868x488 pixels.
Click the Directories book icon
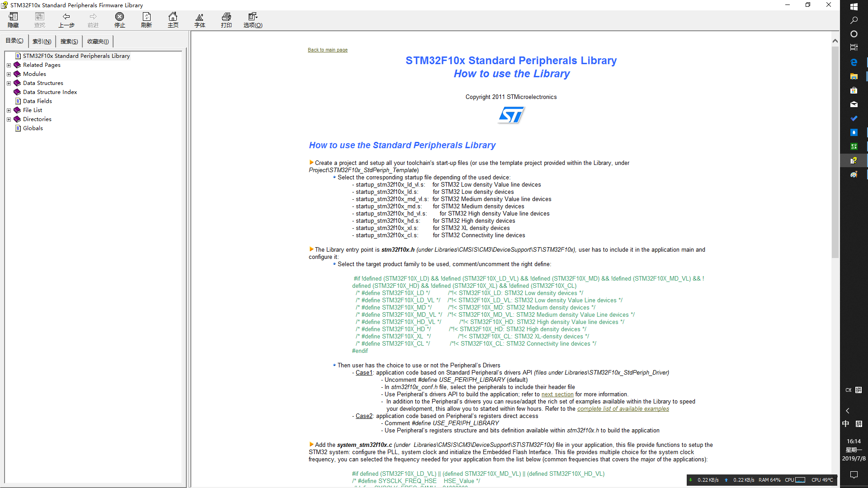(18, 119)
